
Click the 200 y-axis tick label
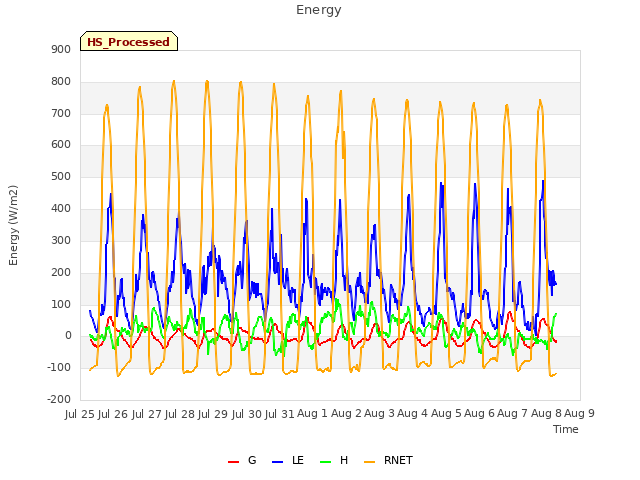coord(61,272)
